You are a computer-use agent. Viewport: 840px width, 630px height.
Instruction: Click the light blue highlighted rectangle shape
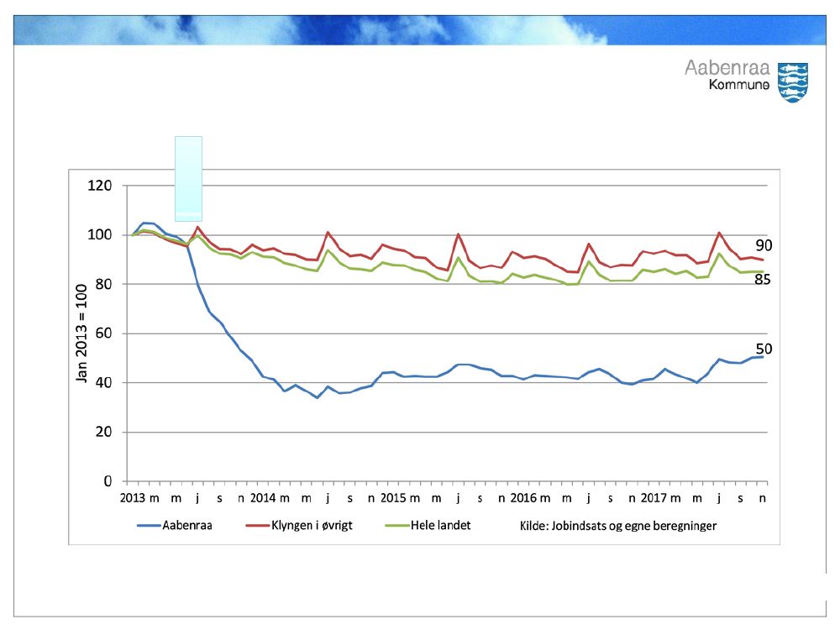coord(188,178)
